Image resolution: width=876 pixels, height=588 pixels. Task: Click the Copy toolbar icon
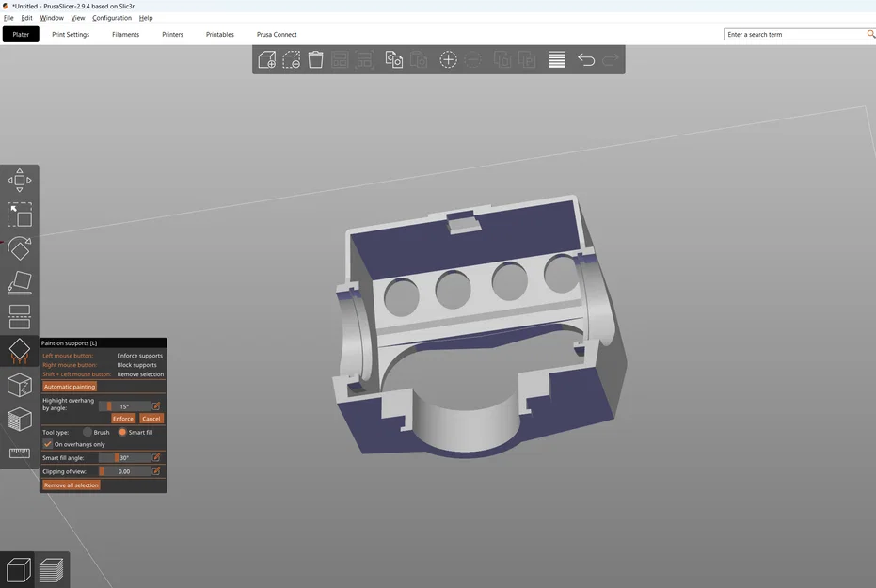394,59
